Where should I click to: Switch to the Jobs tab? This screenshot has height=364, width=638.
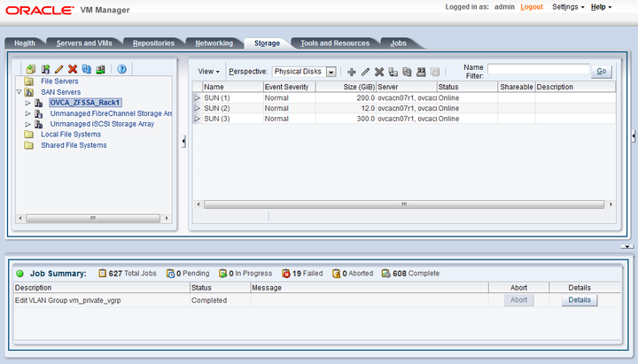point(399,43)
